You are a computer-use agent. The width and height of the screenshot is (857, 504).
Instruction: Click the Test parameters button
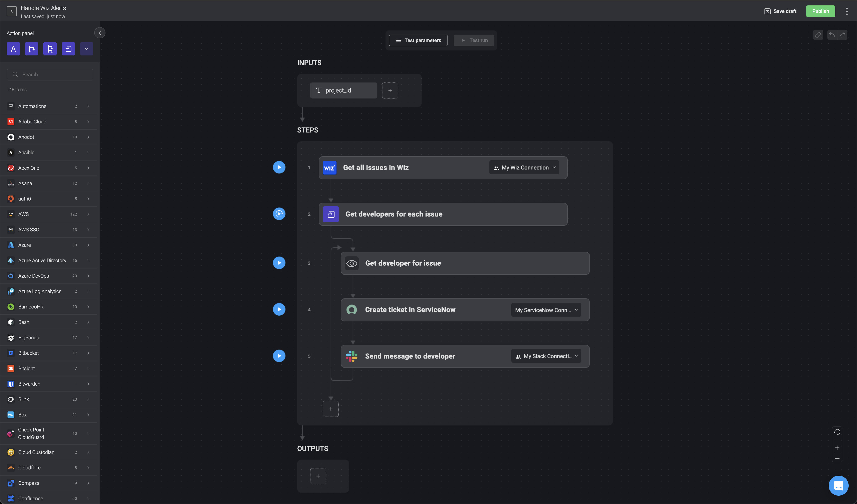coord(418,40)
